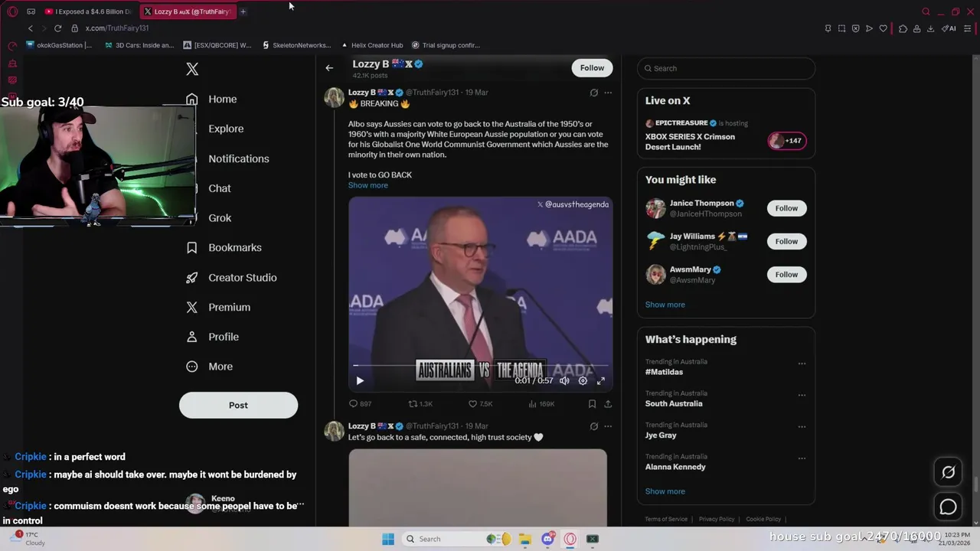Image resolution: width=980 pixels, height=551 pixels.
Task: Switch to the YouTube 'I Exposed a $4.6 Billion' tab
Action: [x=87, y=11]
